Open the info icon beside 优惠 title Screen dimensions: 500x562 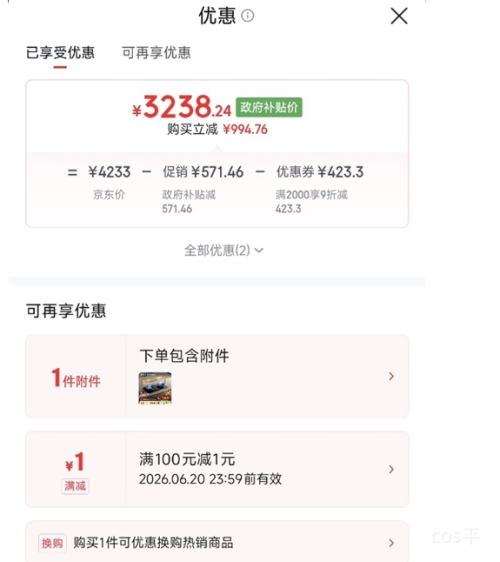247,15
